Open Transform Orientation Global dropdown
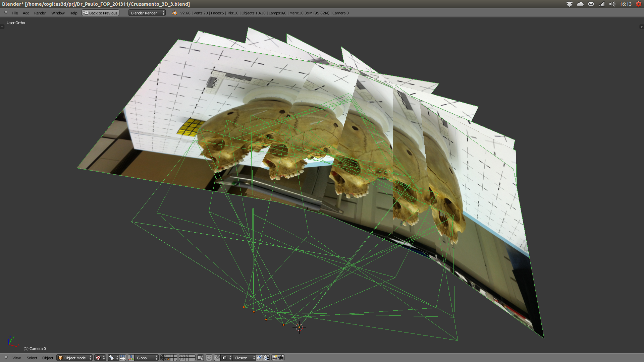The width and height of the screenshot is (644, 362). [147, 358]
